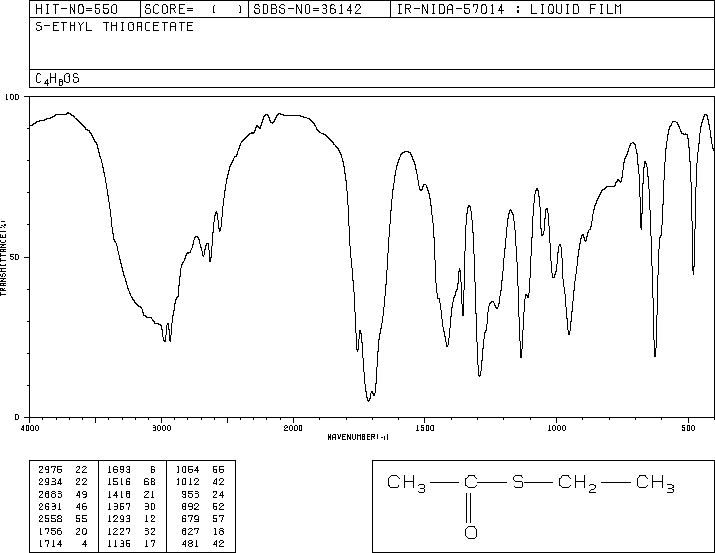Click the molecular formula C4H8OS
The image size is (715, 553).
(x=57, y=79)
